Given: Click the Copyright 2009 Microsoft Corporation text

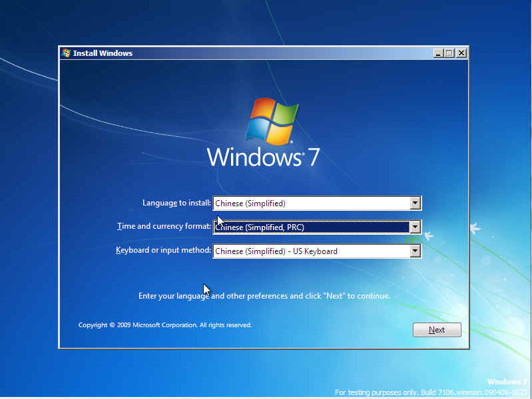Looking at the screenshot, I should 165,325.
